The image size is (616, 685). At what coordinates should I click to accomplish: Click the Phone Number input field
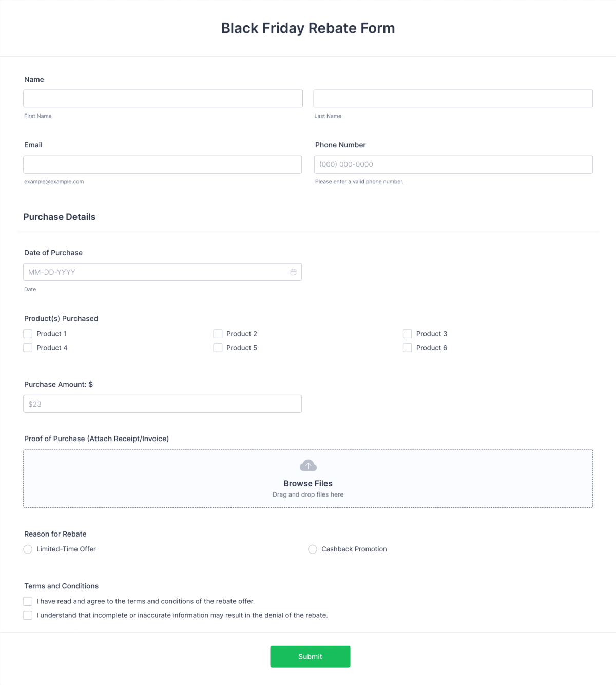pyautogui.click(x=453, y=164)
